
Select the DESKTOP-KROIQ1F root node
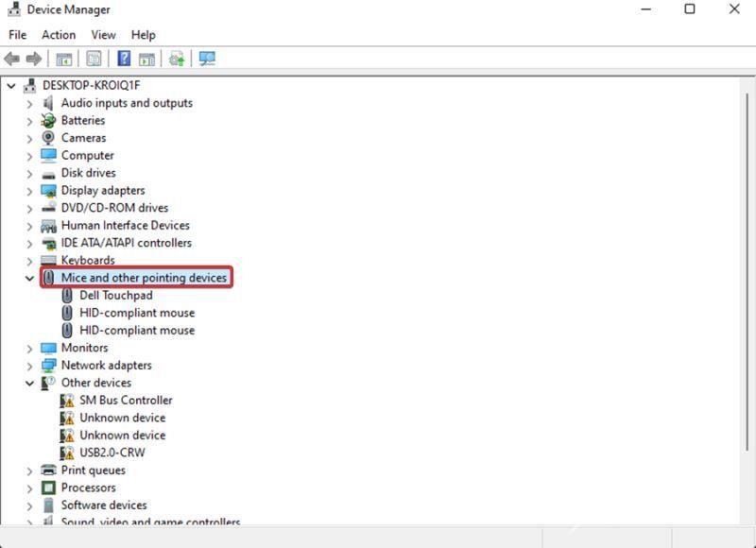point(93,84)
